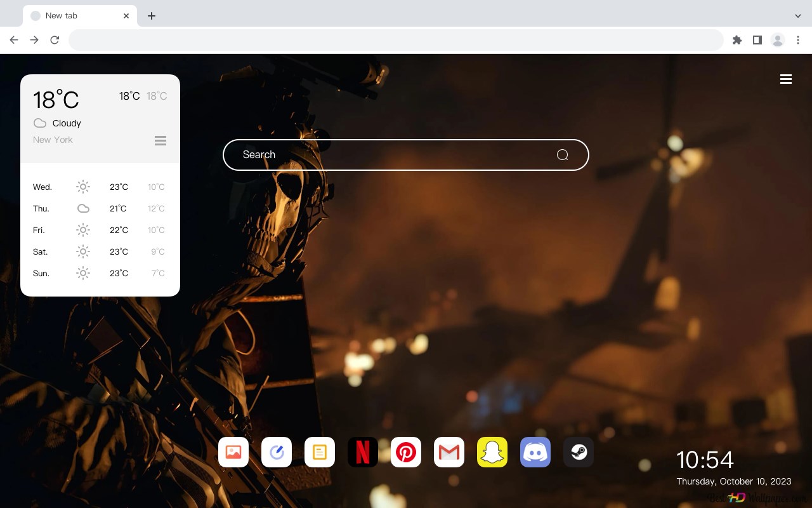Toggle the browser side panel
812x508 pixels.
pos(757,40)
